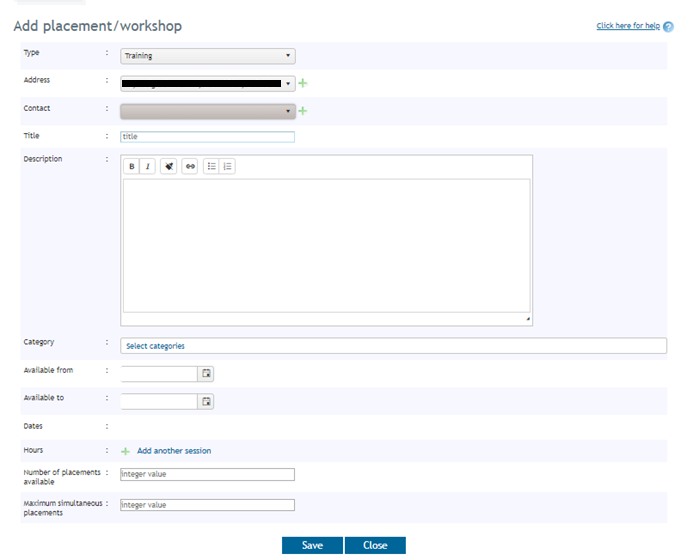The image size is (681, 560).
Task: Click Add another session link
Action: tap(174, 451)
